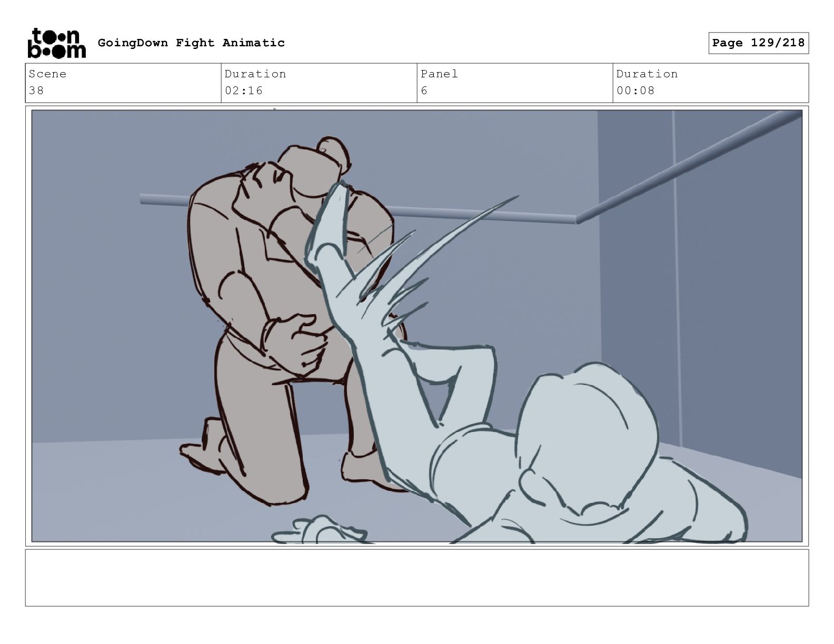Select the panel number 6

(x=424, y=90)
